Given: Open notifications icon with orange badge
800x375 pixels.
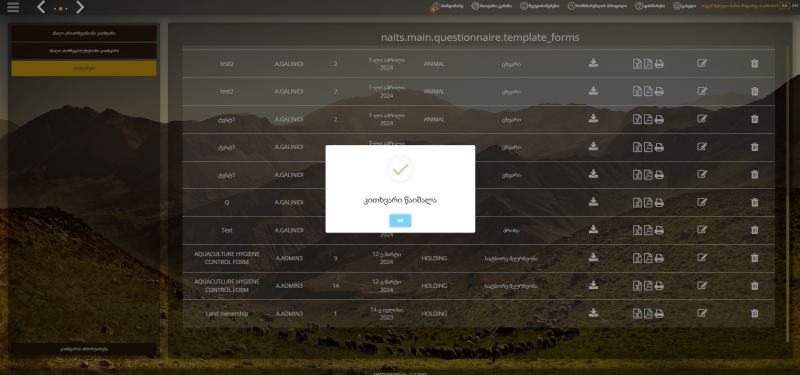Looking at the screenshot, I should coord(435,7).
